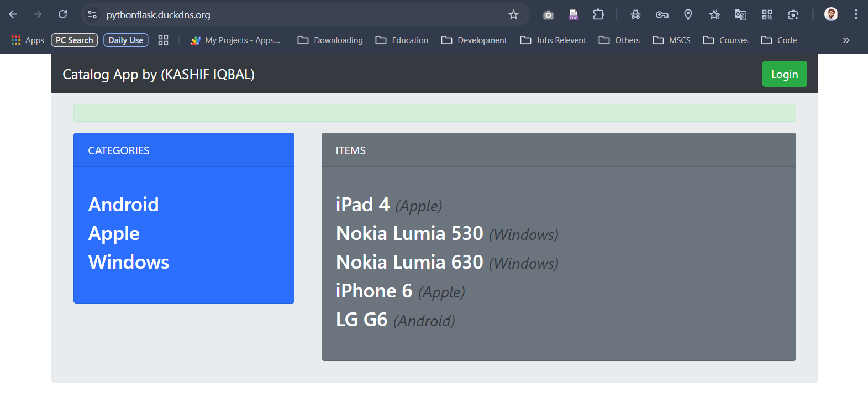Expand the Code bookmark folder
This screenshot has height=413, width=868.
click(x=779, y=40)
